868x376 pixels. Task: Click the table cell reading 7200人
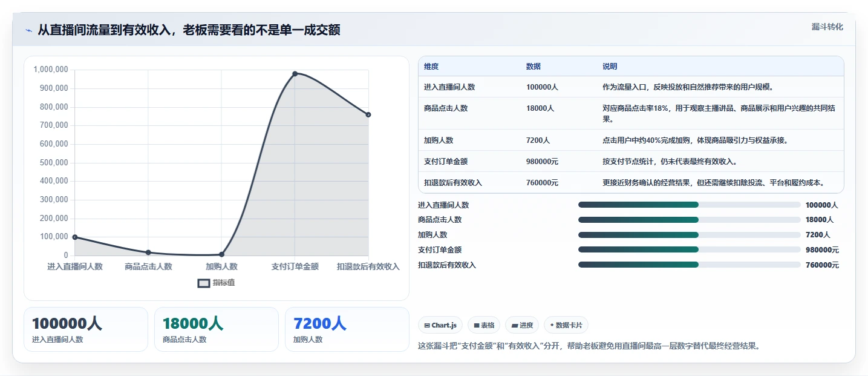pos(538,140)
